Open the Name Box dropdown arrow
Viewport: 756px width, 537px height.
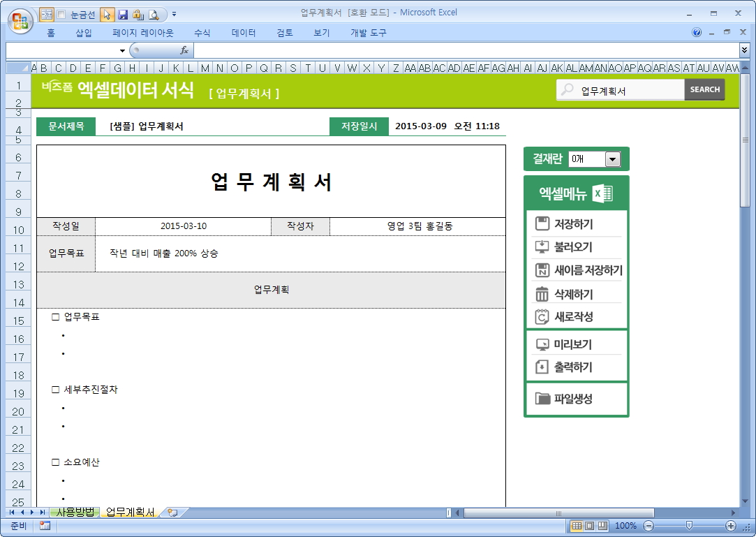coord(122,51)
